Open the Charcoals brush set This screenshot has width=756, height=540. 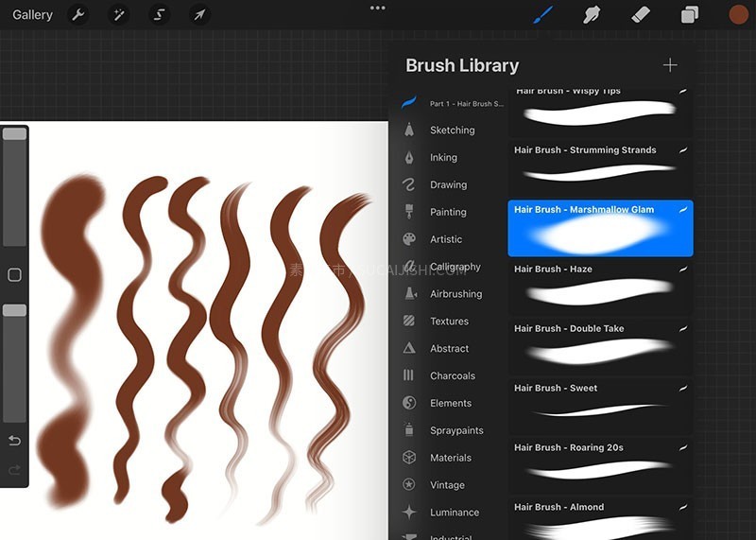coord(453,376)
